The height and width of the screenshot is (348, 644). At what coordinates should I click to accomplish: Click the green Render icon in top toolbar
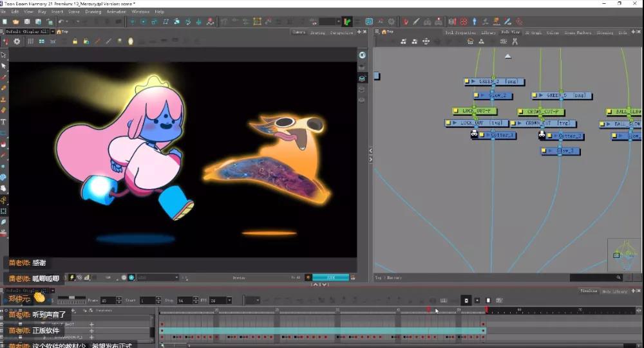click(x=348, y=22)
